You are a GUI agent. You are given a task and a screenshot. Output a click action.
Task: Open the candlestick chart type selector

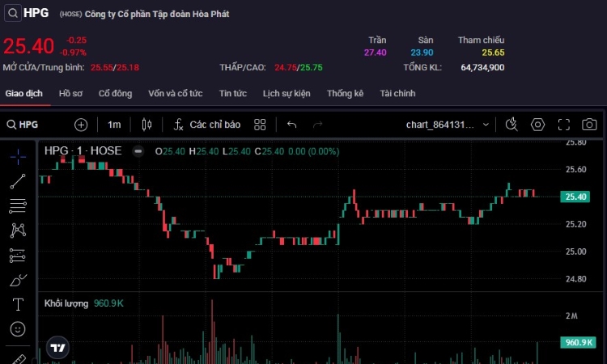pyautogui.click(x=146, y=125)
